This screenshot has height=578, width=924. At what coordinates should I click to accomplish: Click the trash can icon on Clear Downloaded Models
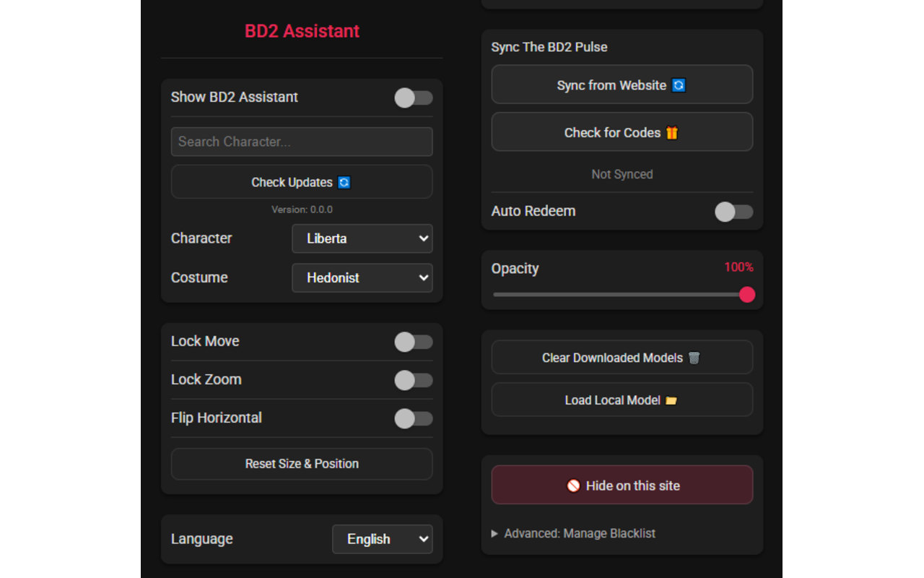[x=694, y=358]
